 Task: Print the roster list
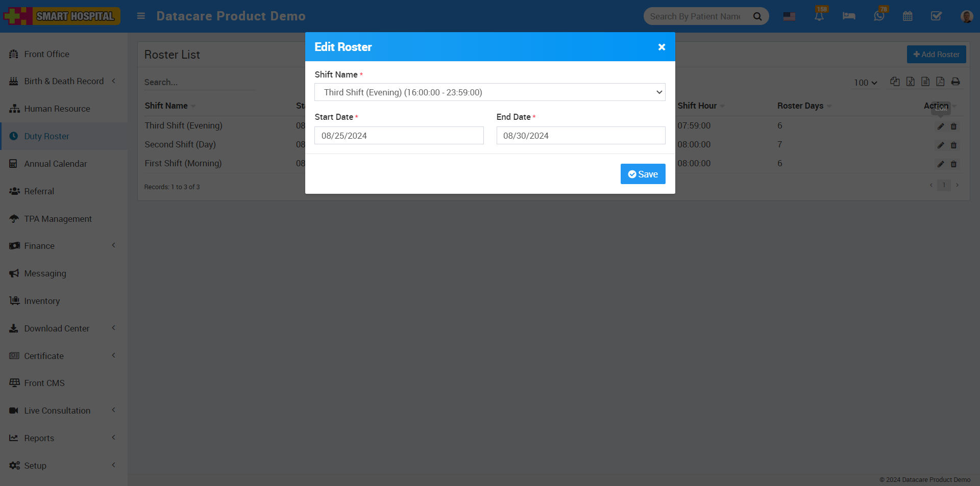click(x=956, y=82)
